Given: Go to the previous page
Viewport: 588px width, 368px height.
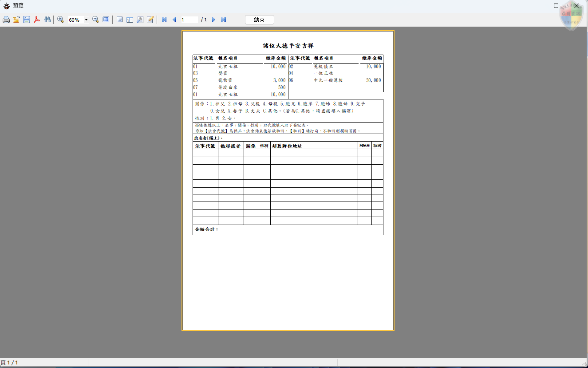Looking at the screenshot, I should 174,20.
